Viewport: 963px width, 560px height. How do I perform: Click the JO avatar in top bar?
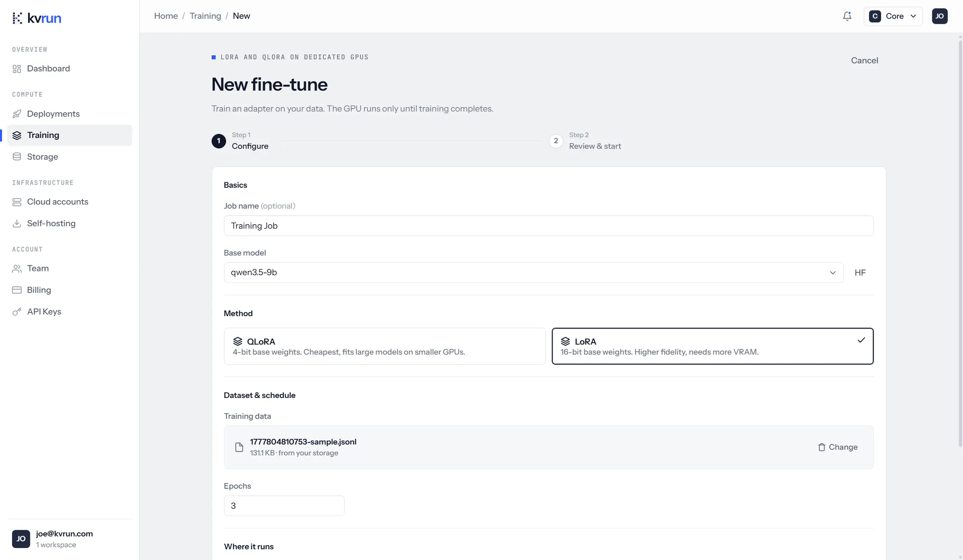pyautogui.click(x=939, y=16)
